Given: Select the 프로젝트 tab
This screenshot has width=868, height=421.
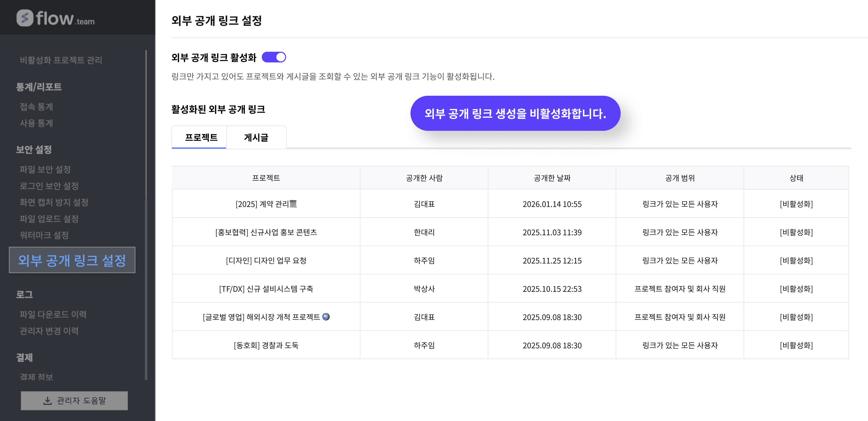Looking at the screenshot, I should [201, 137].
